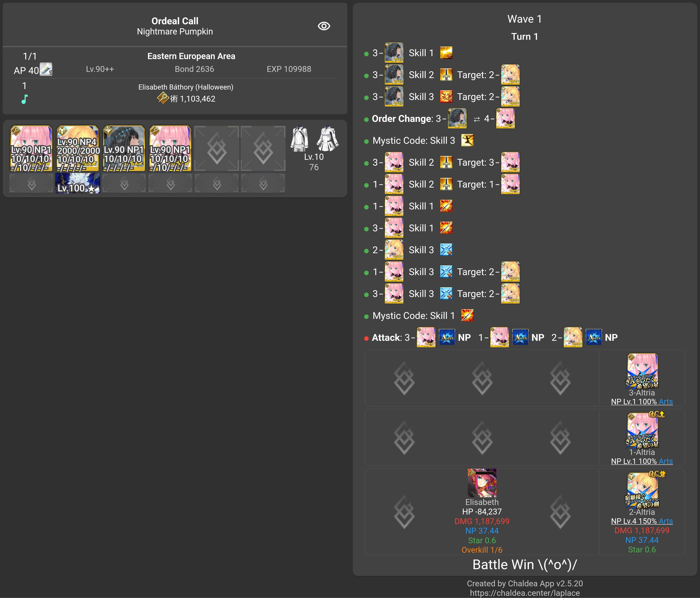Click the Mystic Code Skill 1 icon

point(467,315)
